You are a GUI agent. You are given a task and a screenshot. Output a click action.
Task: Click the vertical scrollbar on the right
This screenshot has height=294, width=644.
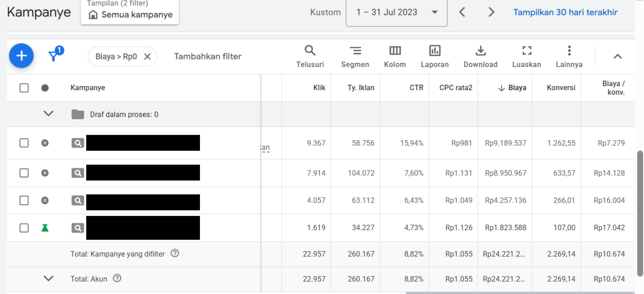[640, 213]
